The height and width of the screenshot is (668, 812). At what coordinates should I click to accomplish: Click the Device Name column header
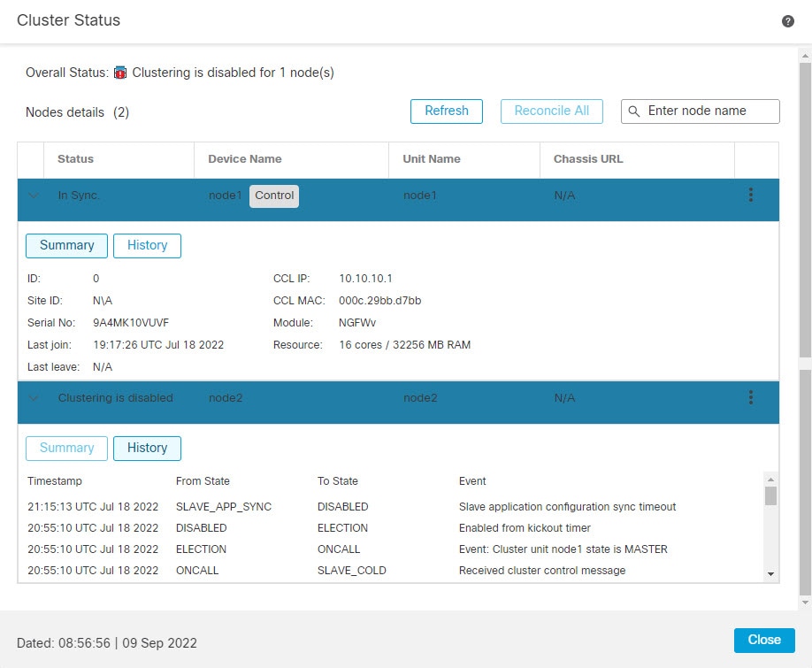[x=244, y=159]
